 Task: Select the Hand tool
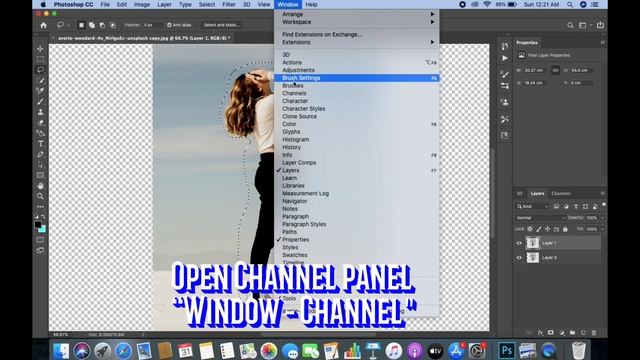point(40,186)
